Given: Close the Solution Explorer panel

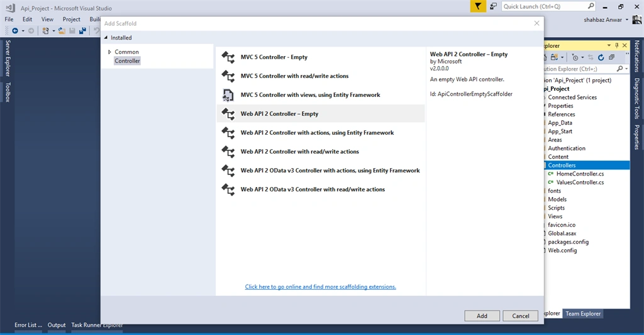Looking at the screenshot, I should coord(625,45).
